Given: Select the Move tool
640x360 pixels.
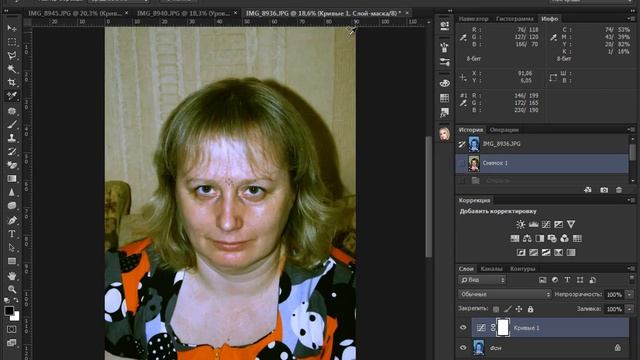Looking at the screenshot, I should click(12, 28).
